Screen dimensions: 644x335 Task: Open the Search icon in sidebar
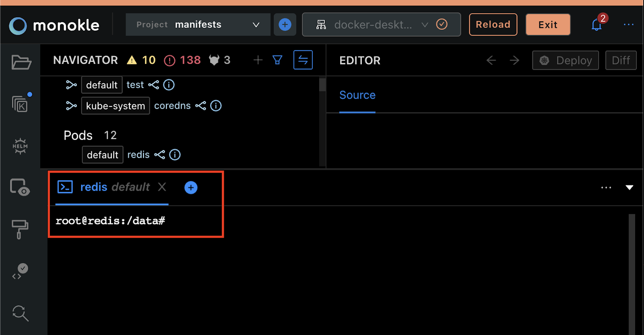[x=20, y=313]
